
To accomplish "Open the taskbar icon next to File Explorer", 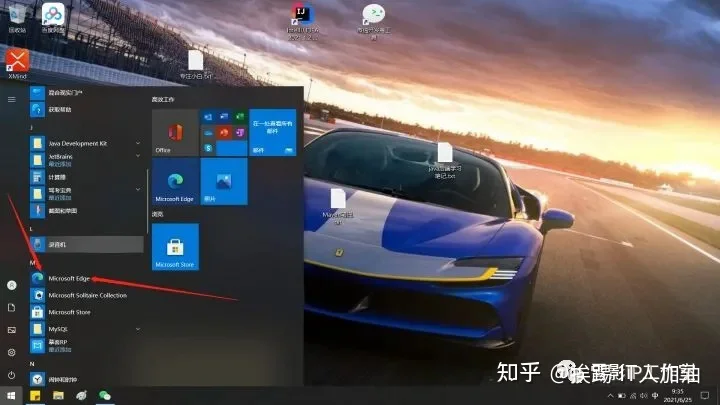I will pyautogui.click(x=82, y=395).
